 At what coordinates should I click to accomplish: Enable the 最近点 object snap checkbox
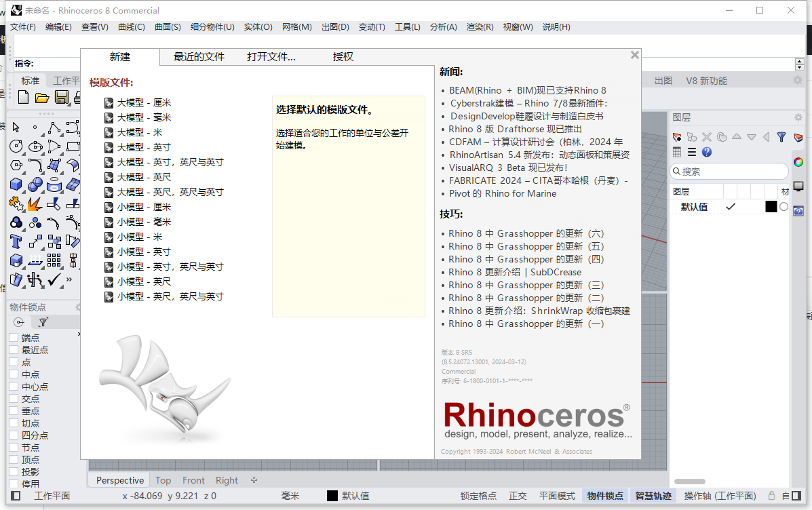click(14, 349)
